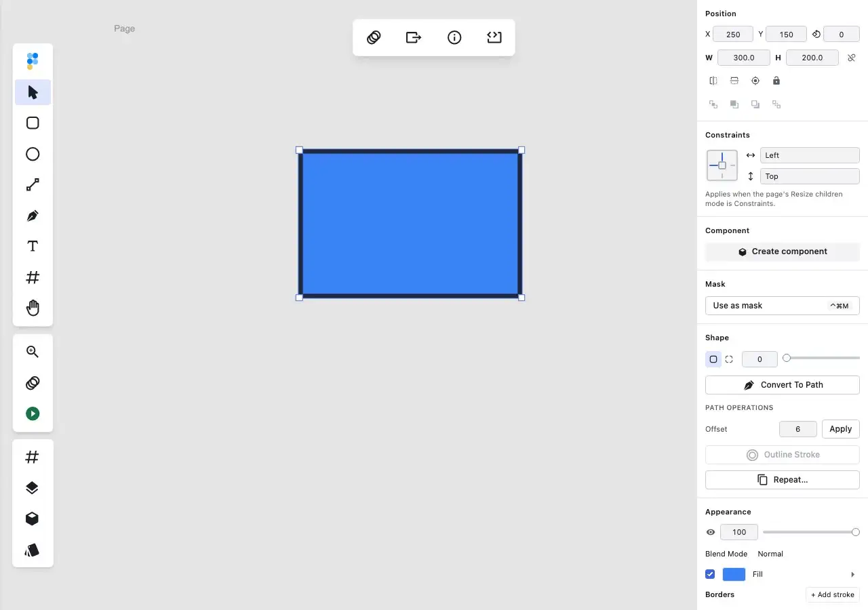Image resolution: width=868 pixels, height=610 pixels.
Task: Click the Y position field
Action: pos(787,34)
